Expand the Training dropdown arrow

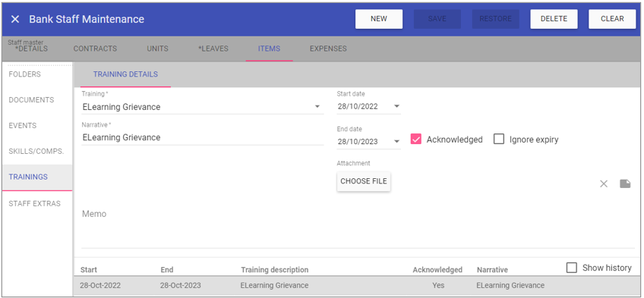(x=317, y=107)
